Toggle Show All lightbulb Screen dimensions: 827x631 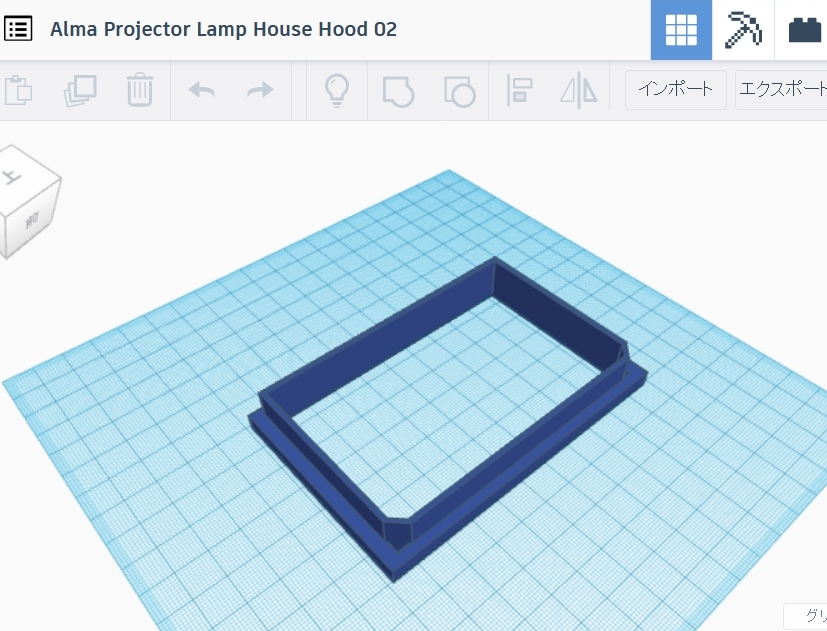(x=338, y=90)
